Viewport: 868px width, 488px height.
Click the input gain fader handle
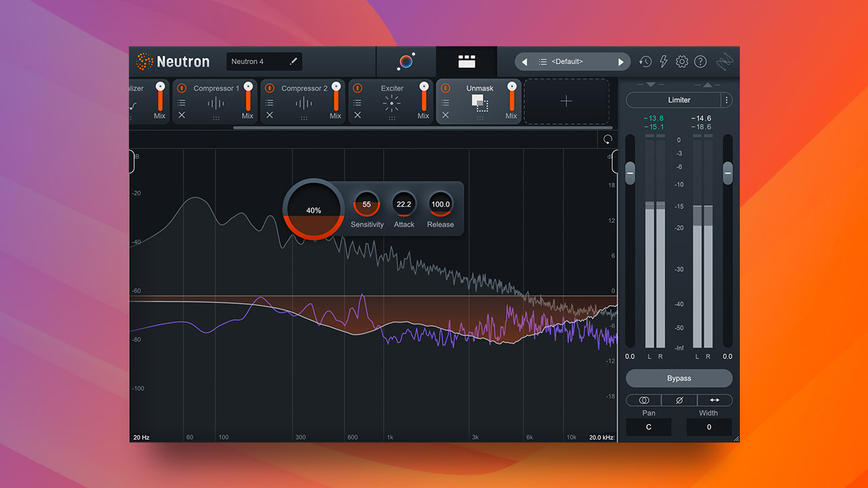pyautogui.click(x=630, y=173)
